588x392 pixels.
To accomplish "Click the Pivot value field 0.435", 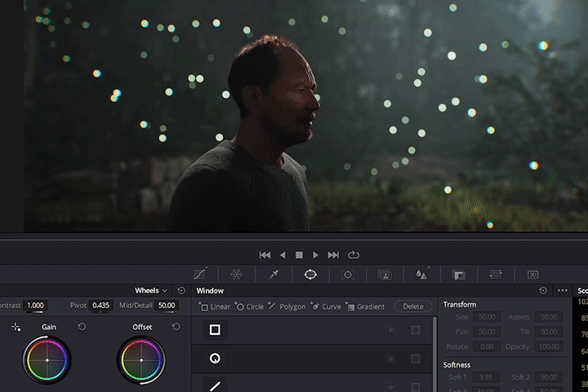I will tap(101, 305).
